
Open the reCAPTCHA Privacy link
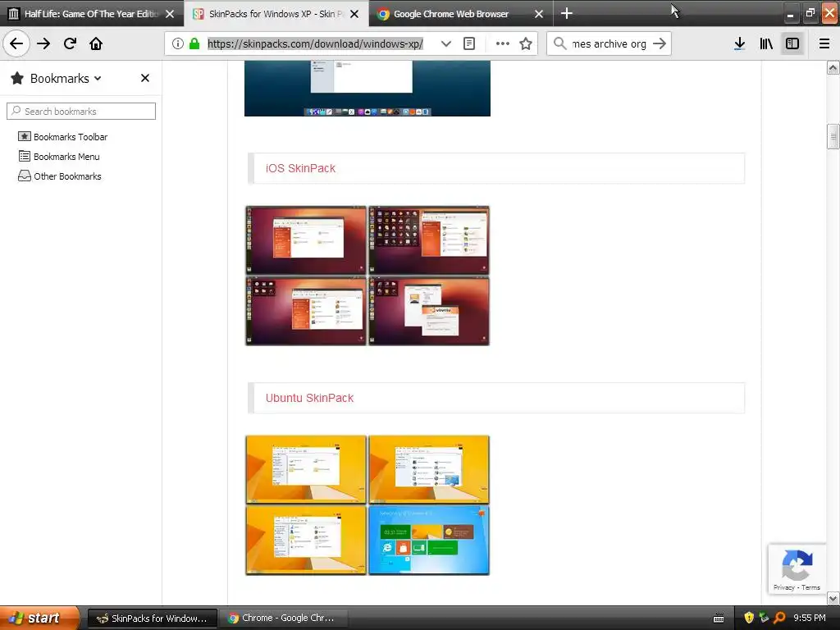(783, 587)
